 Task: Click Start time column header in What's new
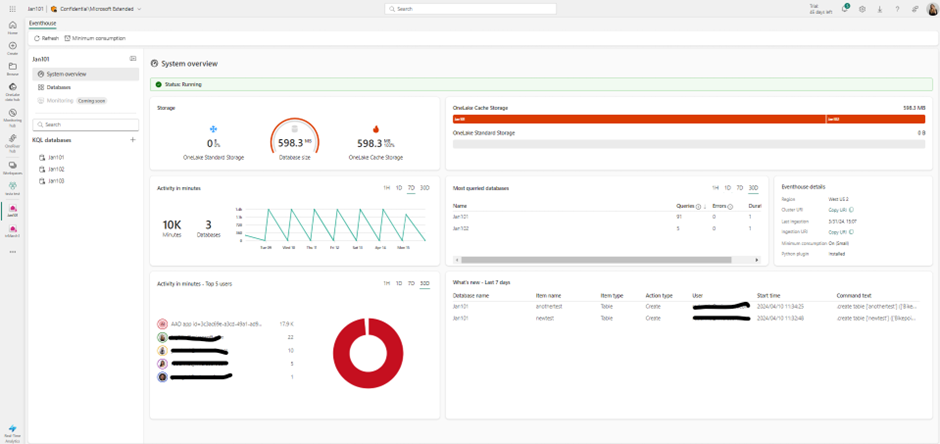(x=768, y=296)
